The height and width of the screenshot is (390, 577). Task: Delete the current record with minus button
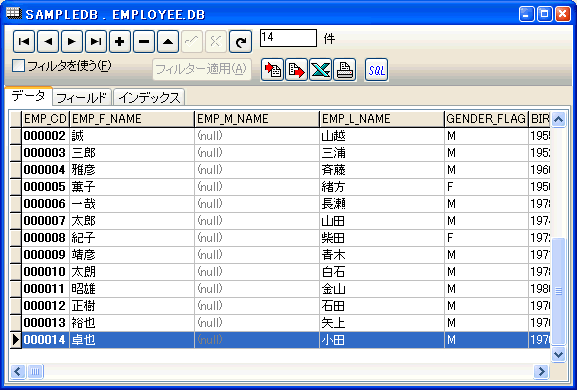click(x=144, y=42)
